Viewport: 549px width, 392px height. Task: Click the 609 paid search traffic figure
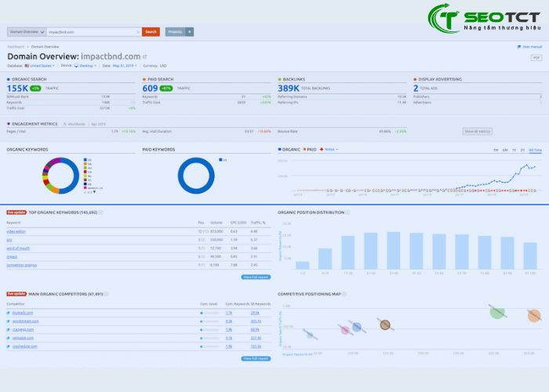tap(150, 89)
